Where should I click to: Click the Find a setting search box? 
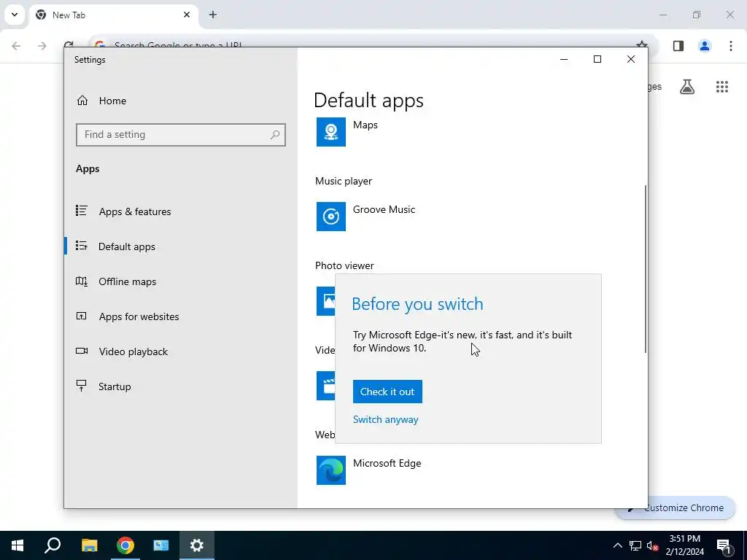[181, 135]
